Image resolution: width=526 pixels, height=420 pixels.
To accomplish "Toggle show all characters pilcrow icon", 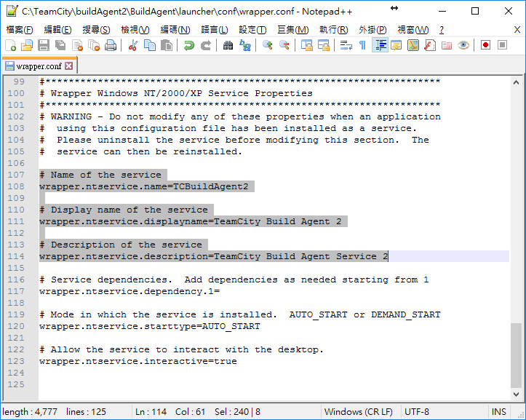I will click(362, 45).
